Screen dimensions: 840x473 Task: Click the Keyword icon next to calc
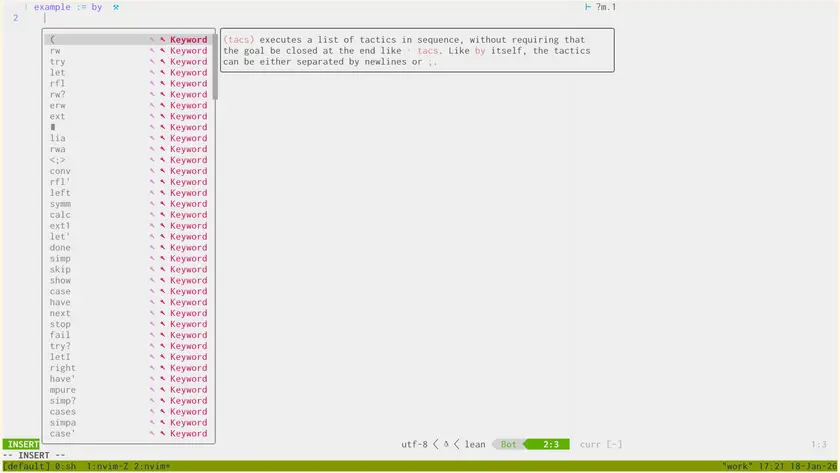[x=163, y=215]
